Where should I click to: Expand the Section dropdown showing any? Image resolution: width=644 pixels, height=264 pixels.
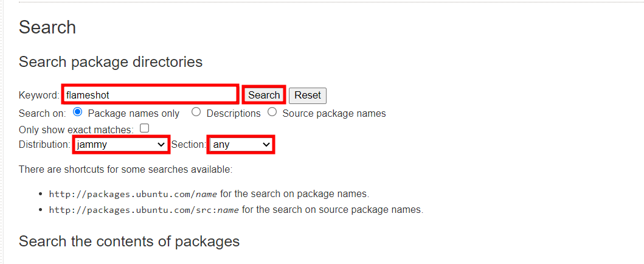click(241, 145)
